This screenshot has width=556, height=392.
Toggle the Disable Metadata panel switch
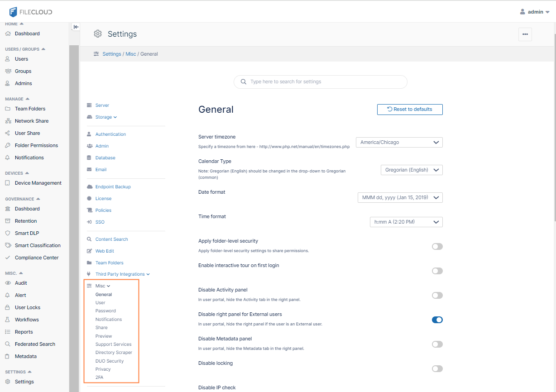pyautogui.click(x=437, y=344)
